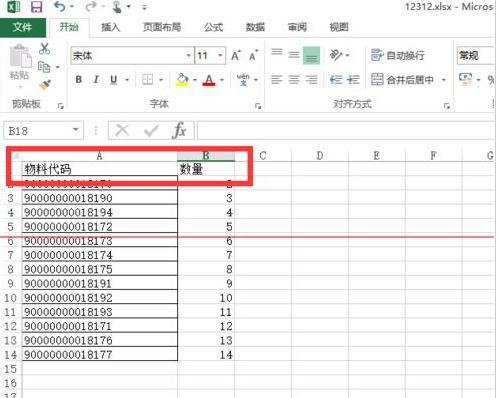Open the 对齐方式 dialog launcher

click(447, 106)
